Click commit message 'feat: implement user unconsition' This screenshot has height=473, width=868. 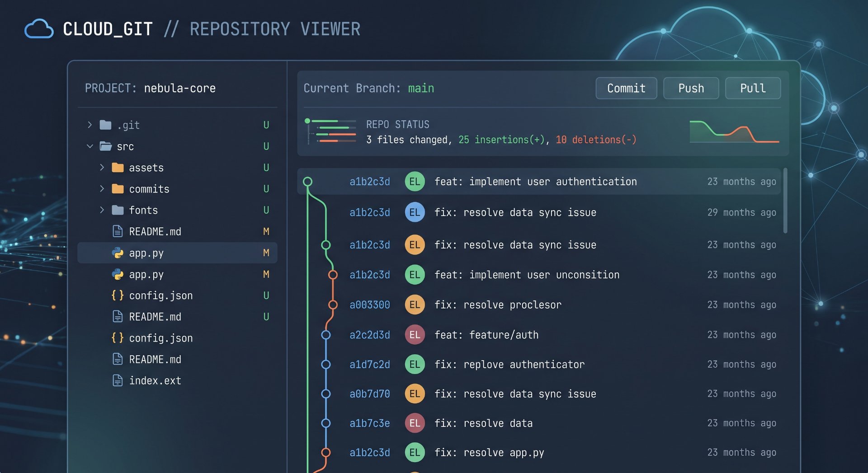click(x=527, y=275)
